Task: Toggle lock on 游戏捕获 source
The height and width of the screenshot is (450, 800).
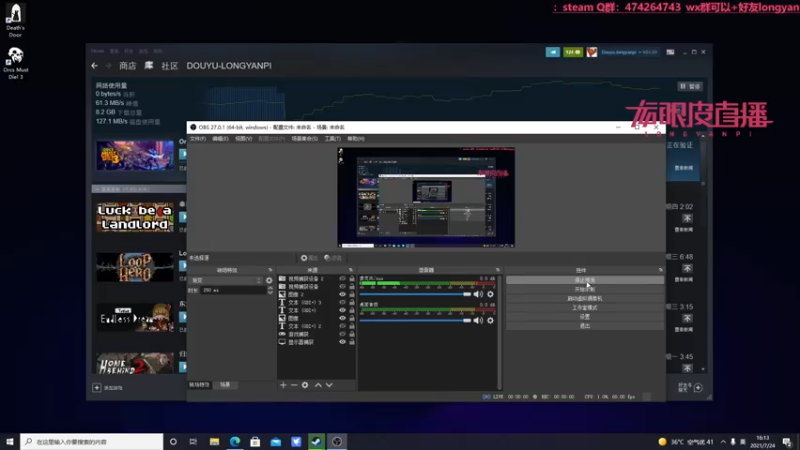Action: pos(352,334)
